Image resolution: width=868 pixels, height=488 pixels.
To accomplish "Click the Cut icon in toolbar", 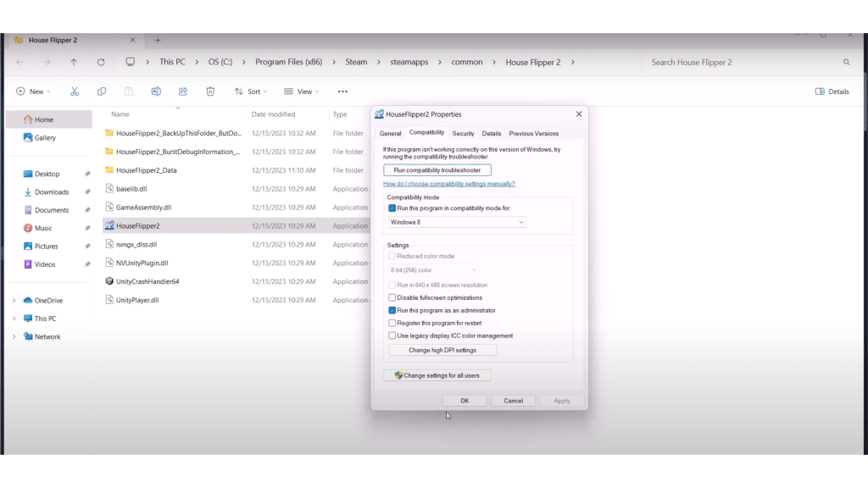I will click(x=75, y=91).
